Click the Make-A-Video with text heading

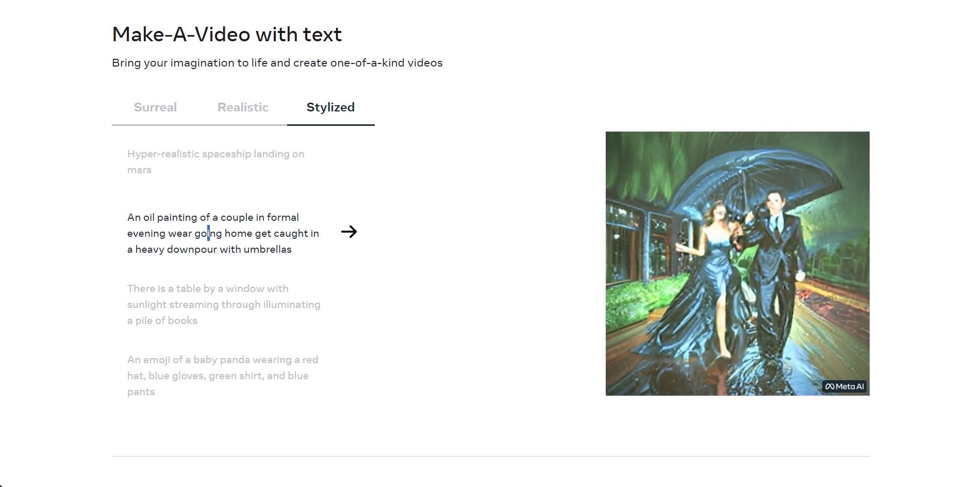[x=227, y=35]
